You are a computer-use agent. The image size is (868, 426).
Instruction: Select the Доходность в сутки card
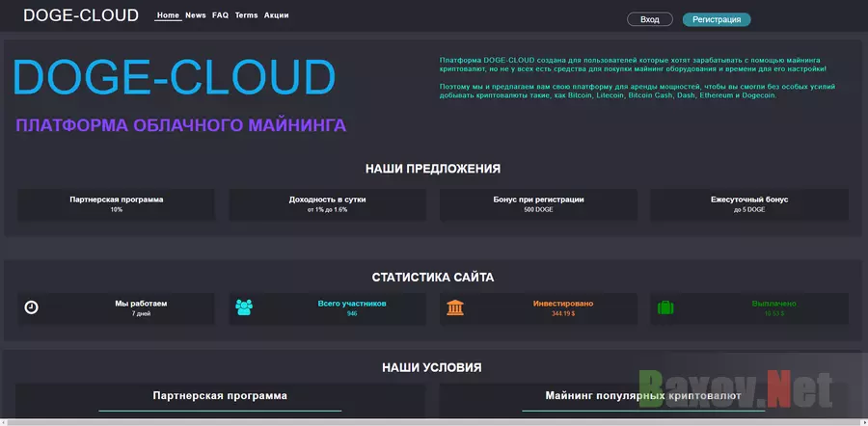(x=328, y=204)
